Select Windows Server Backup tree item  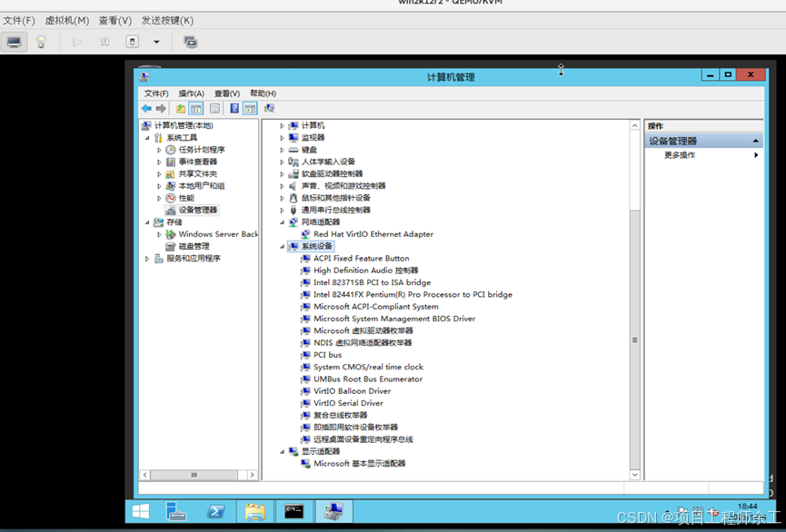point(218,234)
